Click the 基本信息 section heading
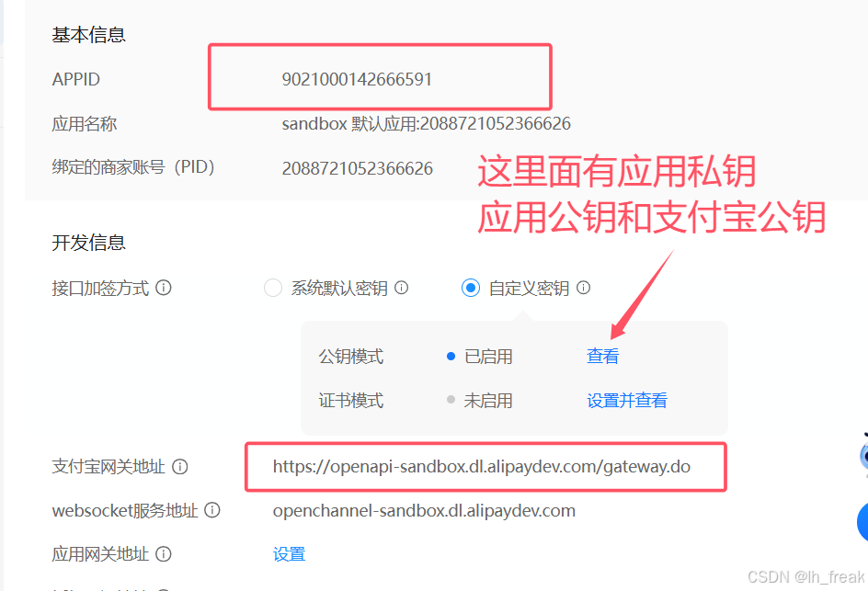This screenshot has height=591, width=868. [x=88, y=35]
